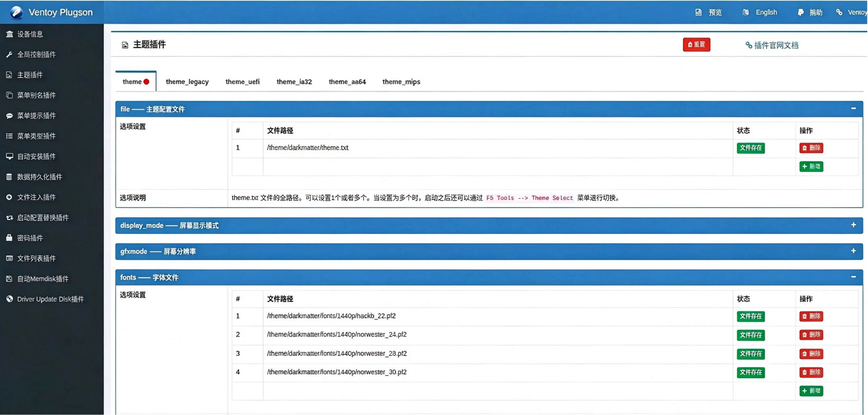Add new entry in fonts section

pos(811,391)
